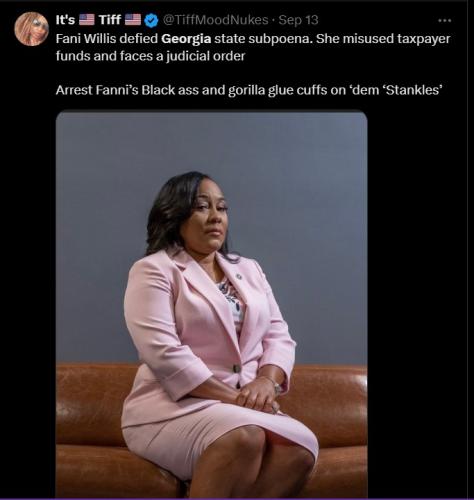Click "funds and faces a judicial order" line
Screen dimensions: 474x500
point(150,56)
